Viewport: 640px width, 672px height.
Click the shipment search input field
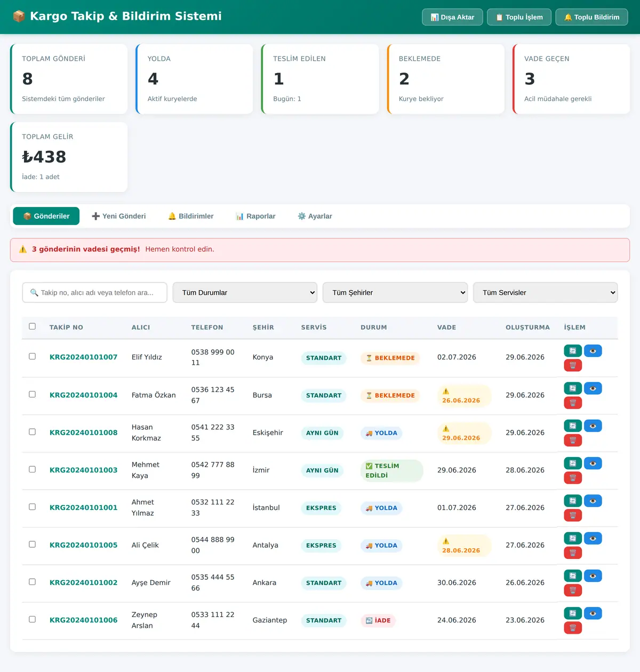(x=95, y=292)
